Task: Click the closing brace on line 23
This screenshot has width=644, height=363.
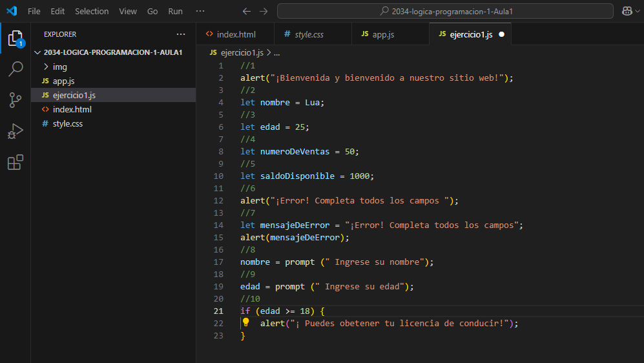Action: (x=243, y=335)
